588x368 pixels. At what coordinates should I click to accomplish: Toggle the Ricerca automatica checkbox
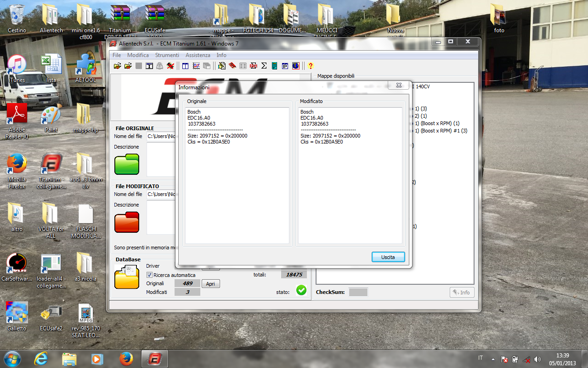point(149,275)
